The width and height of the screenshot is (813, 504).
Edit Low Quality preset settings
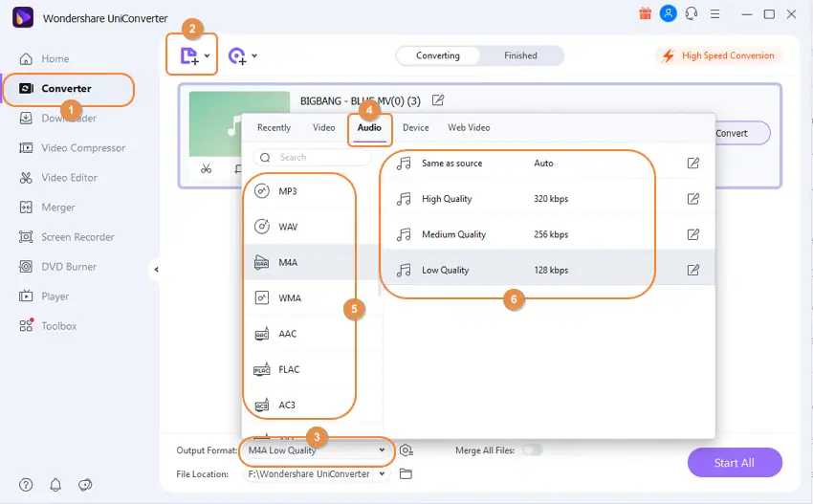692,270
